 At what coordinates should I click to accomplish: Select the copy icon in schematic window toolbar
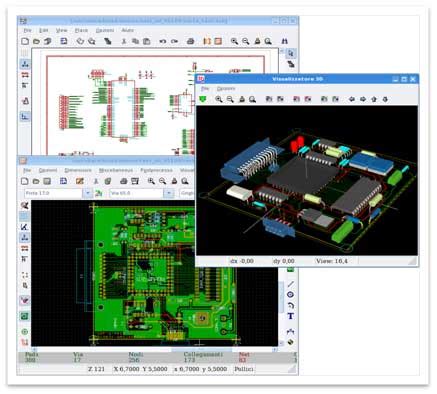(135, 41)
